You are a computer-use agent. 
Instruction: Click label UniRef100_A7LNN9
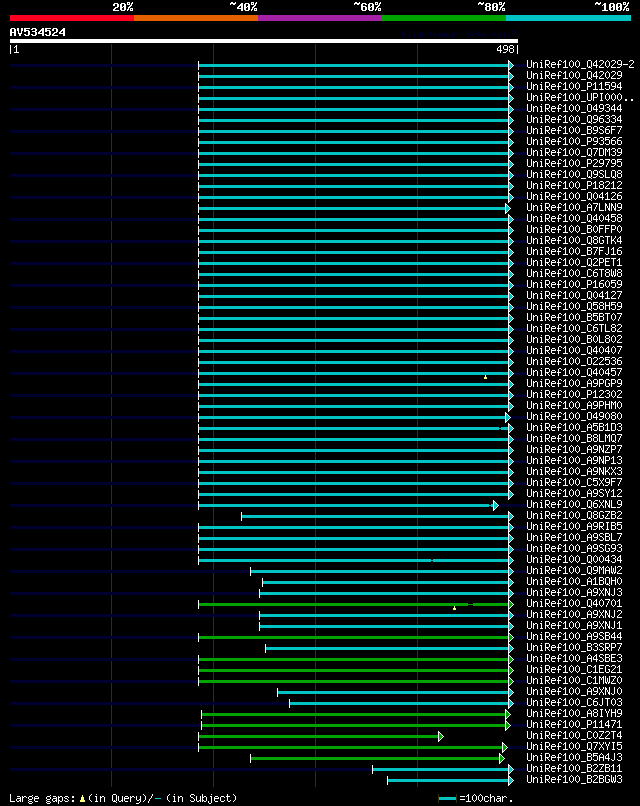(574, 207)
